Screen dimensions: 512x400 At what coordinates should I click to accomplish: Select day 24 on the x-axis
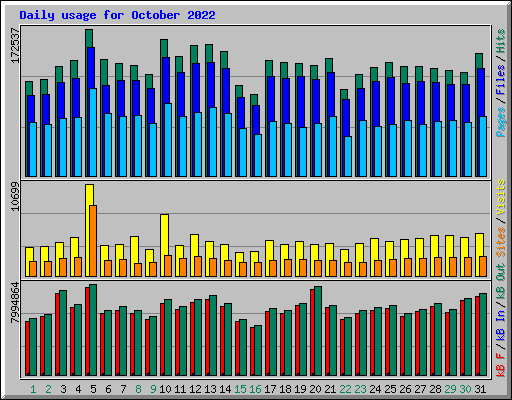point(375,389)
